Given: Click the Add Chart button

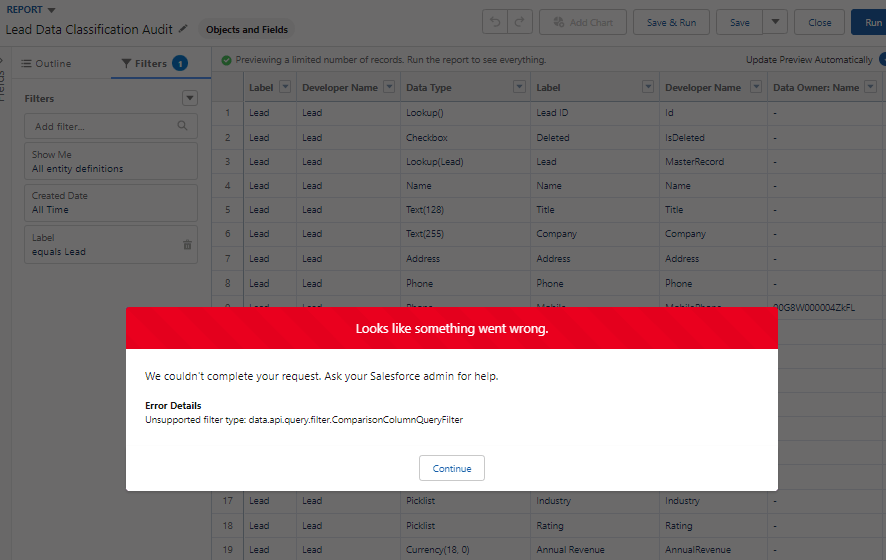Looking at the screenshot, I should [x=583, y=22].
